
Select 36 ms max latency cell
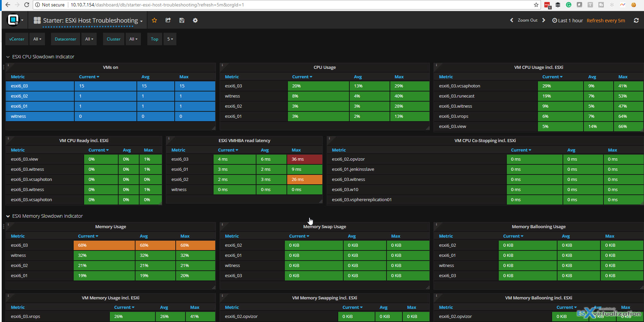point(305,159)
